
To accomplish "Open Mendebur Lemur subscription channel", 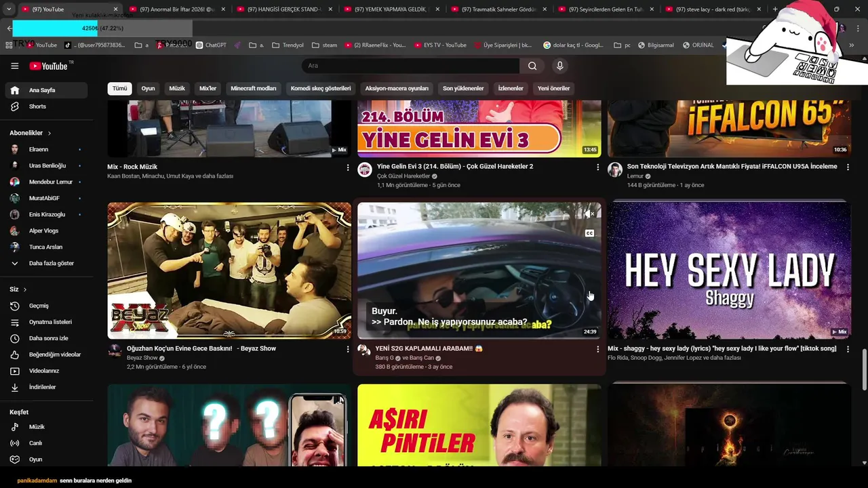I will 46,182.
